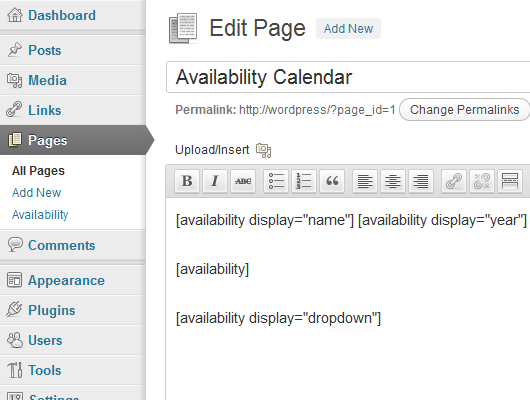The image size is (530, 400).
Task: Click Add New next to Edit Page
Action: pos(348,29)
